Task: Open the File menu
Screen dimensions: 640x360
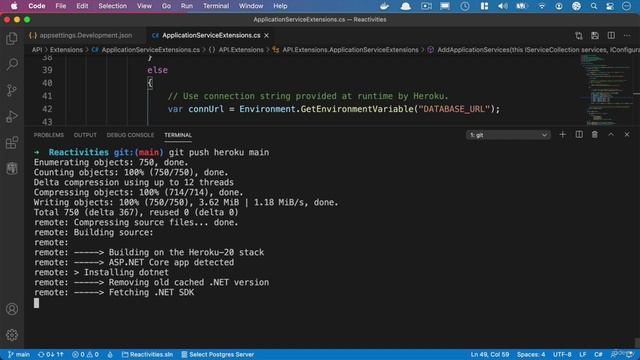Action: click(61, 6)
